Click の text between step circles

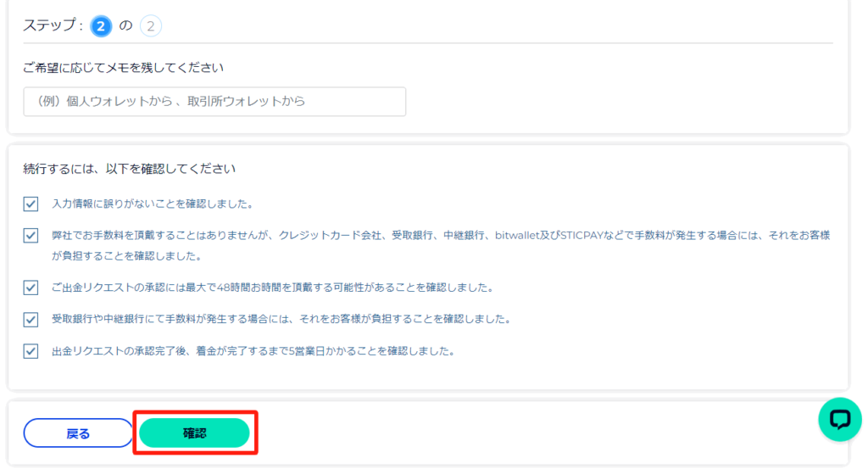coord(125,26)
